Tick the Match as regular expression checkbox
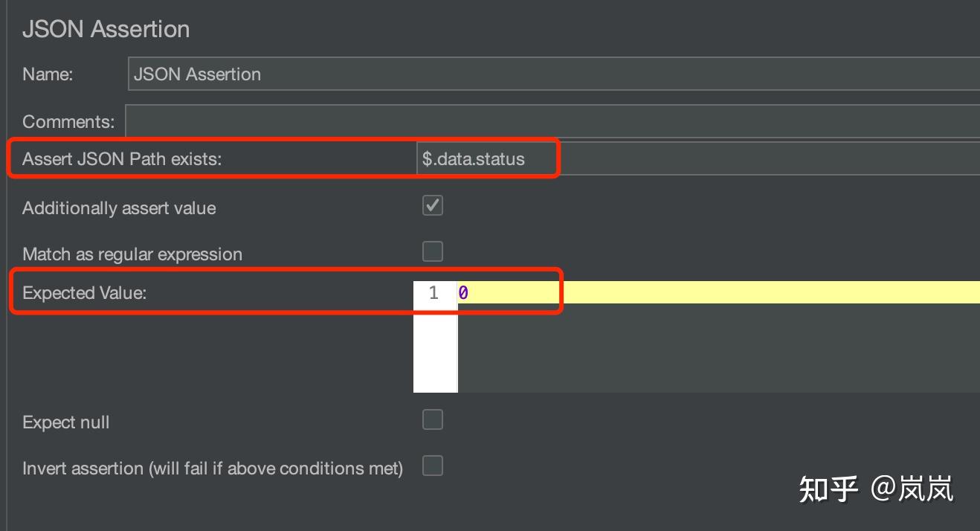This screenshot has width=980, height=531. coord(433,251)
